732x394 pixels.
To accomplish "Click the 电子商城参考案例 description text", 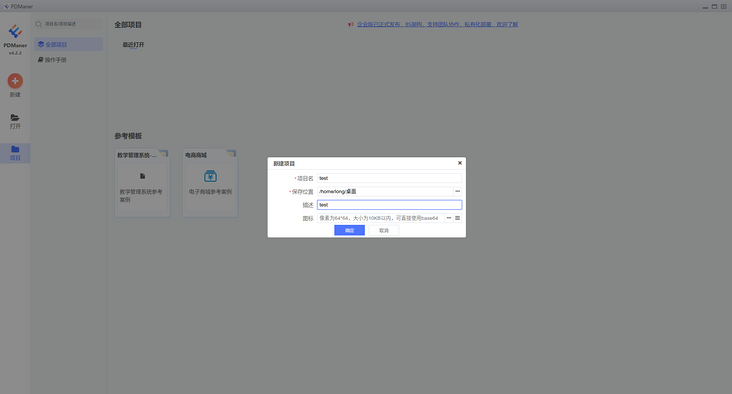I will [210, 191].
